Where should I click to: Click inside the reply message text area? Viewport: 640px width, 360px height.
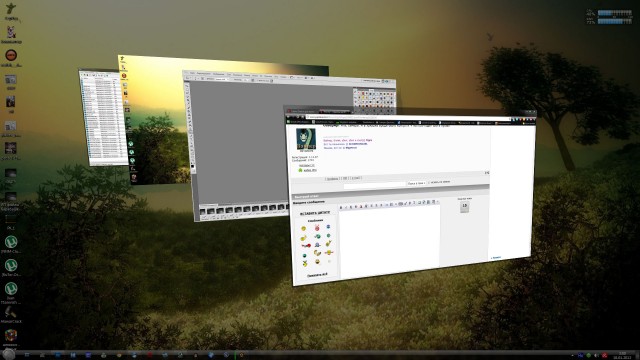(x=389, y=241)
